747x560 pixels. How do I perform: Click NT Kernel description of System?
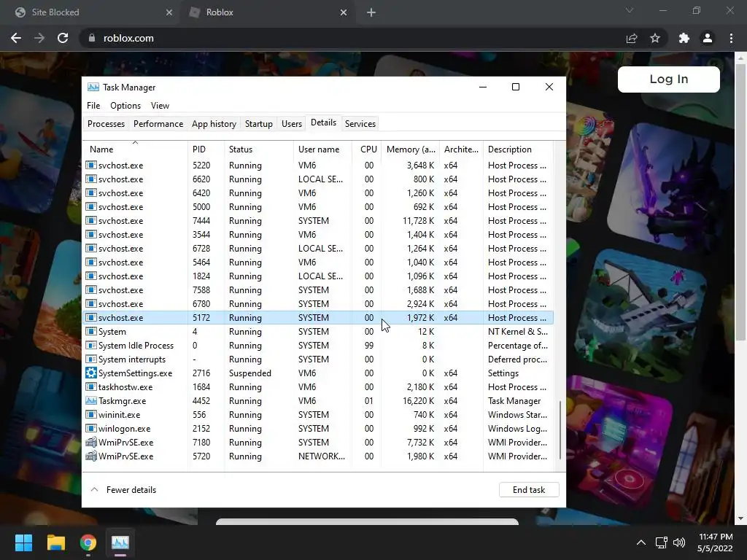click(518, 332)
